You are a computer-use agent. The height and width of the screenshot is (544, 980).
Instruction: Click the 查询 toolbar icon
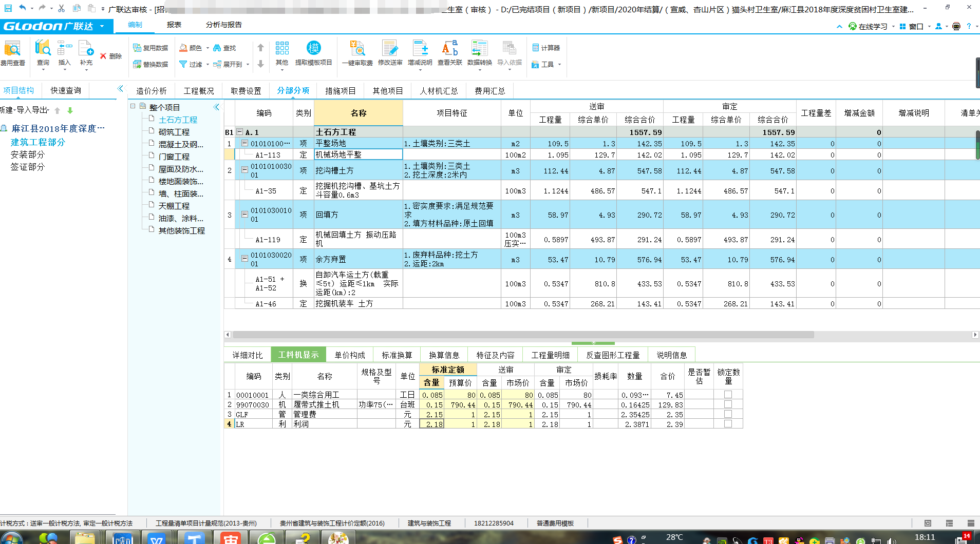click(43, 53)
